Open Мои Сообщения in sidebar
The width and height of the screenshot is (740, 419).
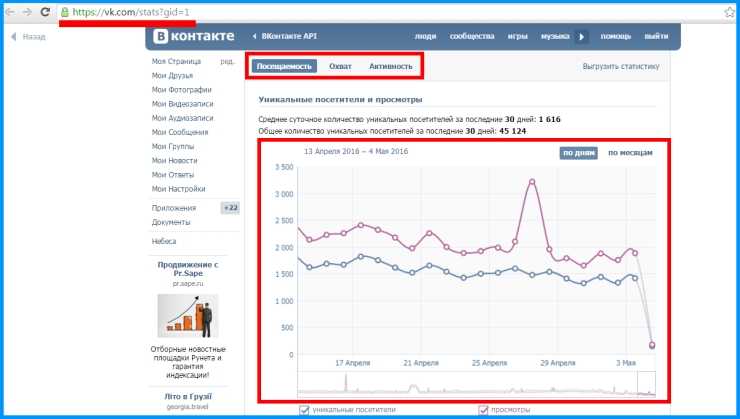(180, 132)
